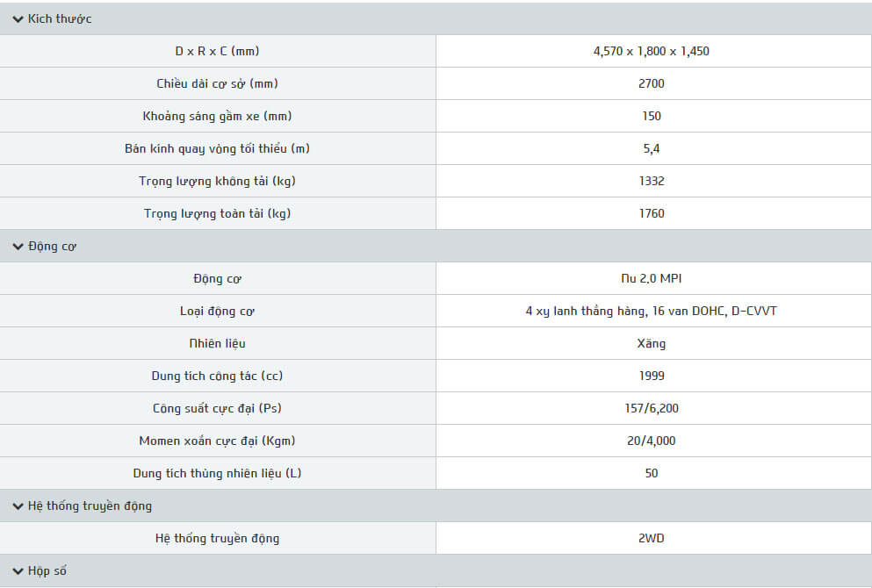Click the Nhiên liệu value Xăng
Image resolution: width=872 pixels, height=588 pixels.
(652, 343)
